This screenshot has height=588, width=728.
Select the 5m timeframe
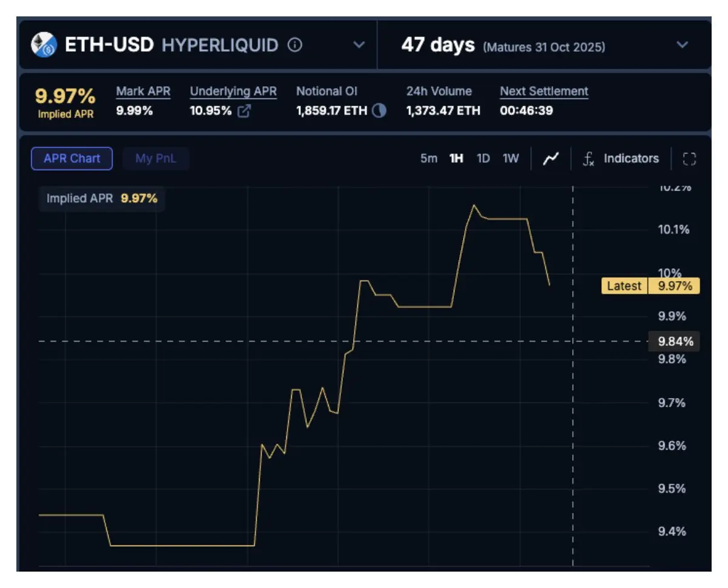pyautogui.click(x=428, y=158)
